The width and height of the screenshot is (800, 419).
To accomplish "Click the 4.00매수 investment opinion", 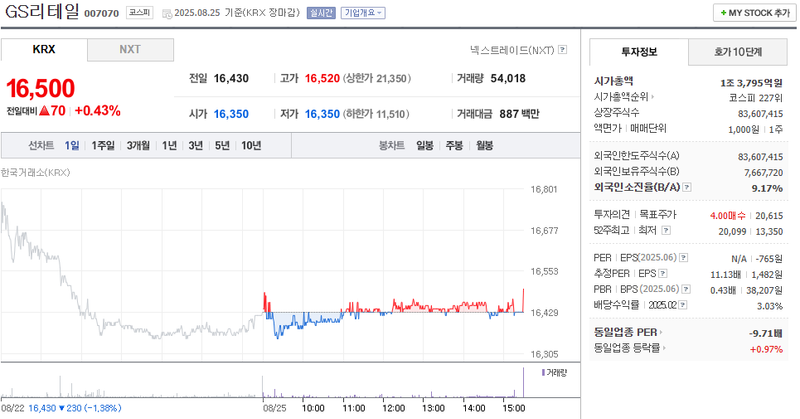I will 728,216.
